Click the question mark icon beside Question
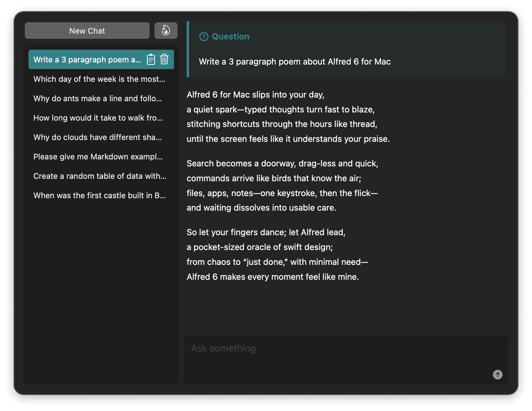This screenshot has height=411, width=532. [204, 37]
